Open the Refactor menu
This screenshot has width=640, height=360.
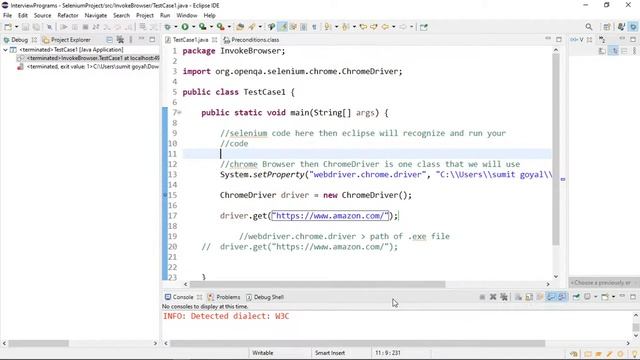point(68,16)
